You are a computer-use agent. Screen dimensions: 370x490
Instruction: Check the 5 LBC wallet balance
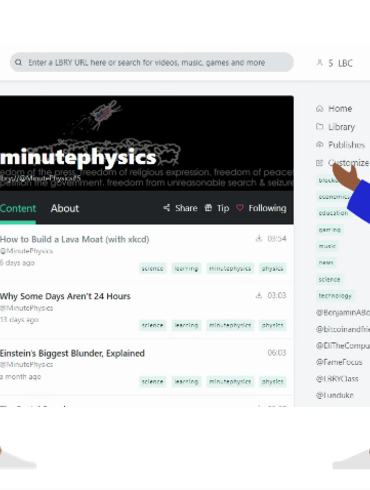pos(340,63)
